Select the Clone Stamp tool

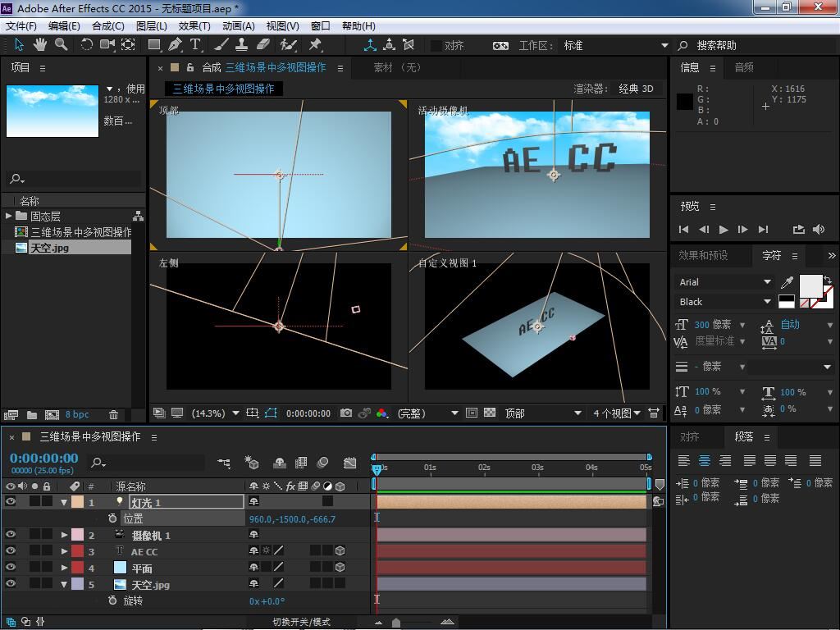pyautogui.click(x=242, y=45)
